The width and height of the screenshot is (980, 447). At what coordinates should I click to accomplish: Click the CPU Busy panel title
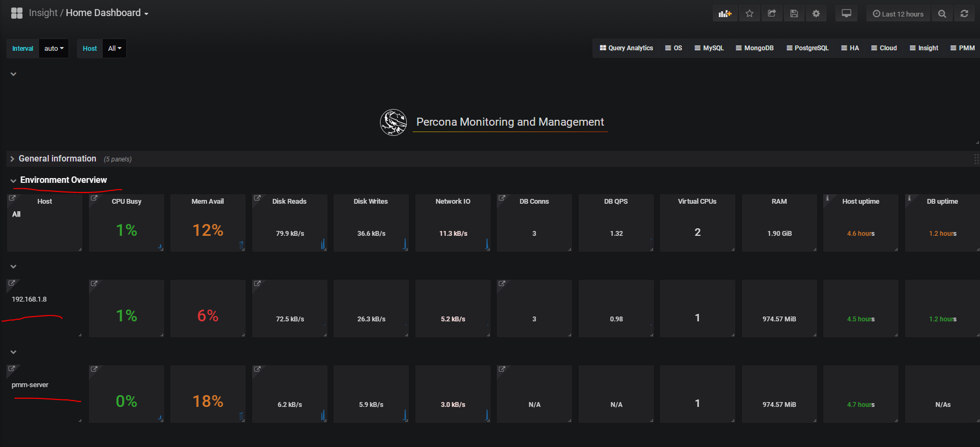tap(126, 202)
